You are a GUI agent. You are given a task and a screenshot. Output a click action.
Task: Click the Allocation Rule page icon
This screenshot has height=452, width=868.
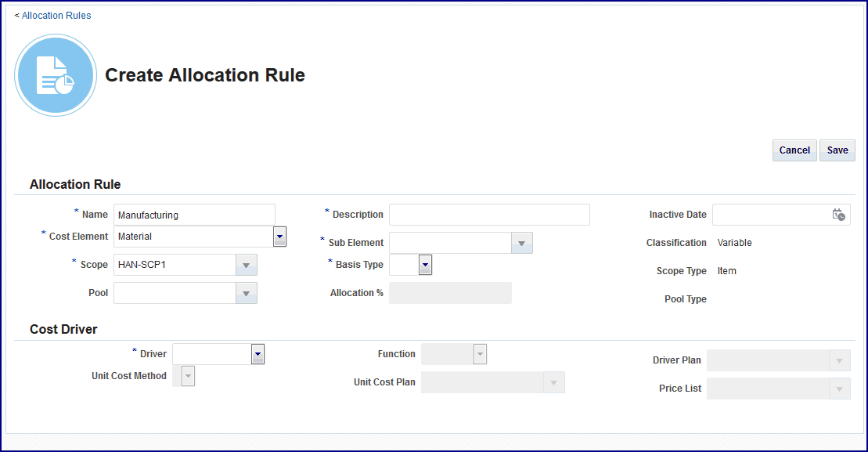point(56,75)
